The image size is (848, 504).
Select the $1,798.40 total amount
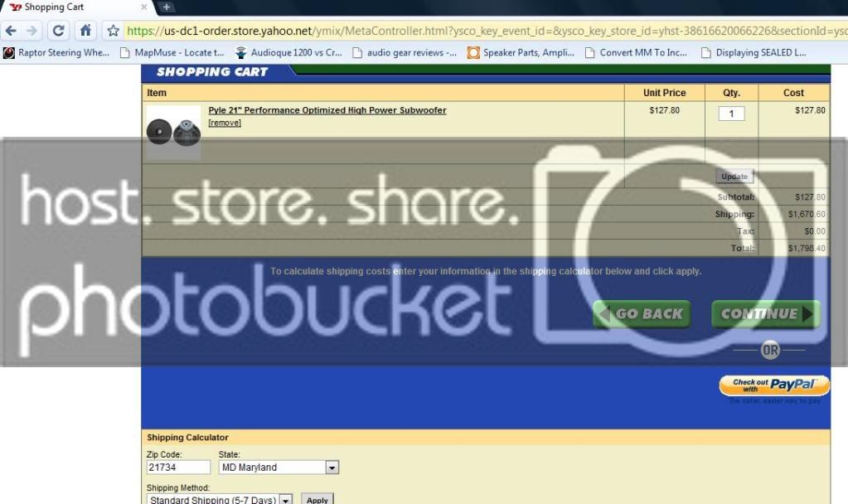pyautogui.click(x=807, y=248)
